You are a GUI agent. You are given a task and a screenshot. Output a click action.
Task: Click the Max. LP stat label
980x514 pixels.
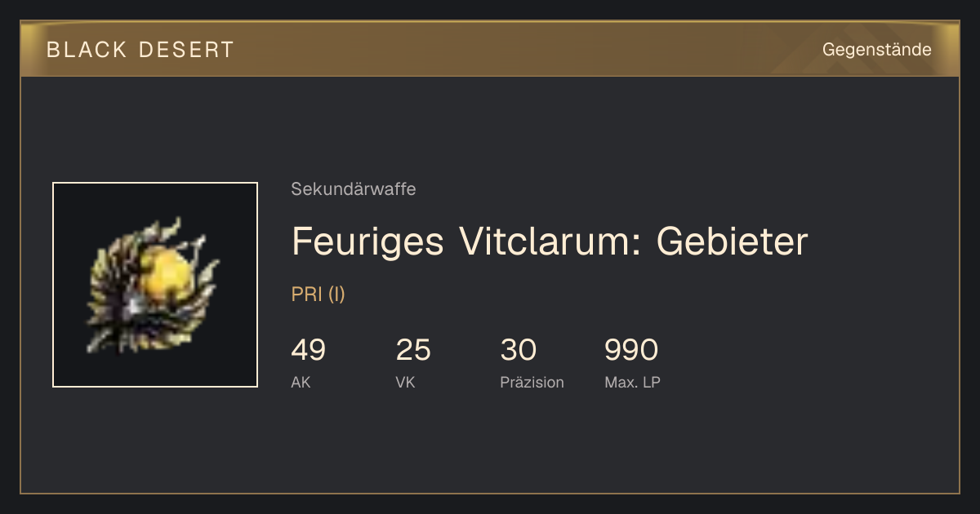[632, 383]
